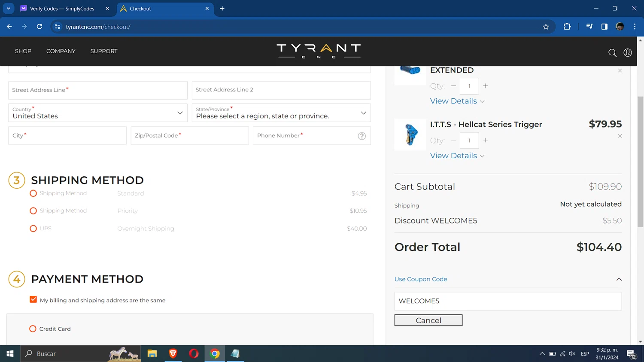Viewport: 644px width, 362px height.
Task: Click the coupon code field with WELCOME5
Action: tap(508, 301)
